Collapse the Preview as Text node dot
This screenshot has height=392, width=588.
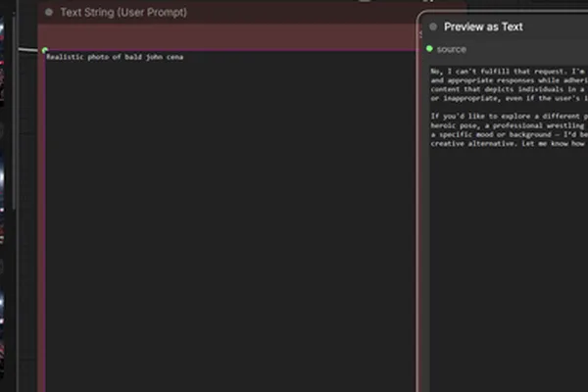click(x=433, y=26)
